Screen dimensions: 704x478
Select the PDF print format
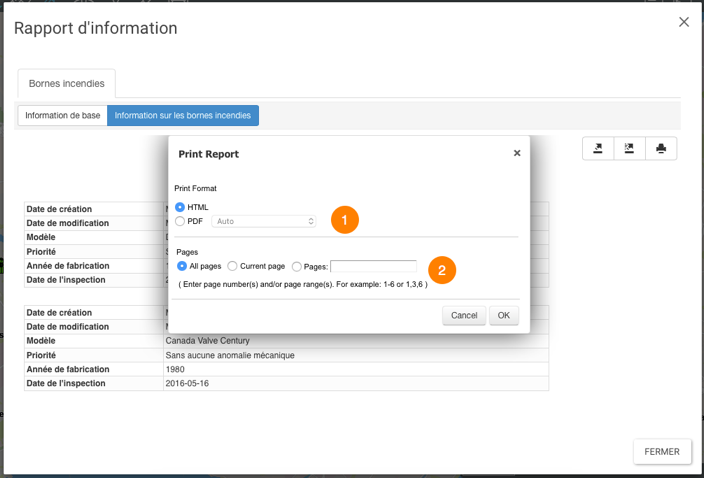coord(180,221)
